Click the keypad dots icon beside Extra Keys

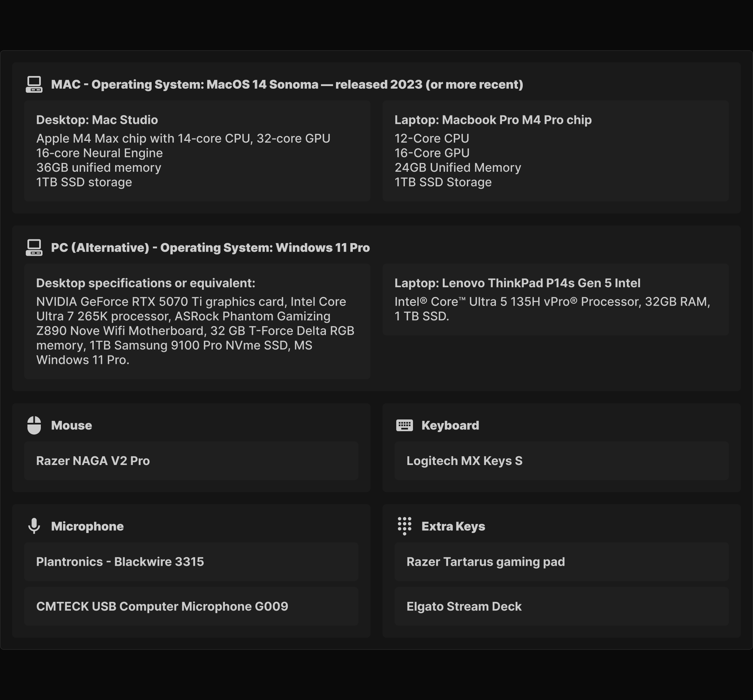(x=404, y=526)
